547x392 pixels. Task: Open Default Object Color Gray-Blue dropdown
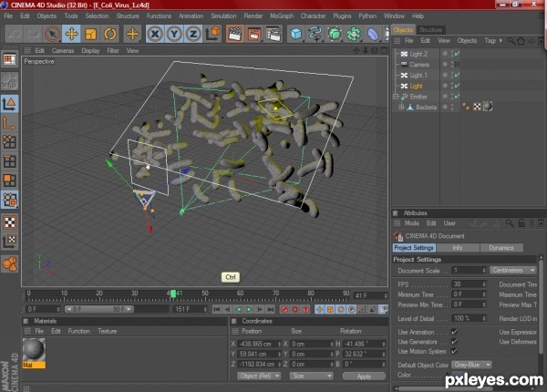pyautogui.click(x=471, y=365)
